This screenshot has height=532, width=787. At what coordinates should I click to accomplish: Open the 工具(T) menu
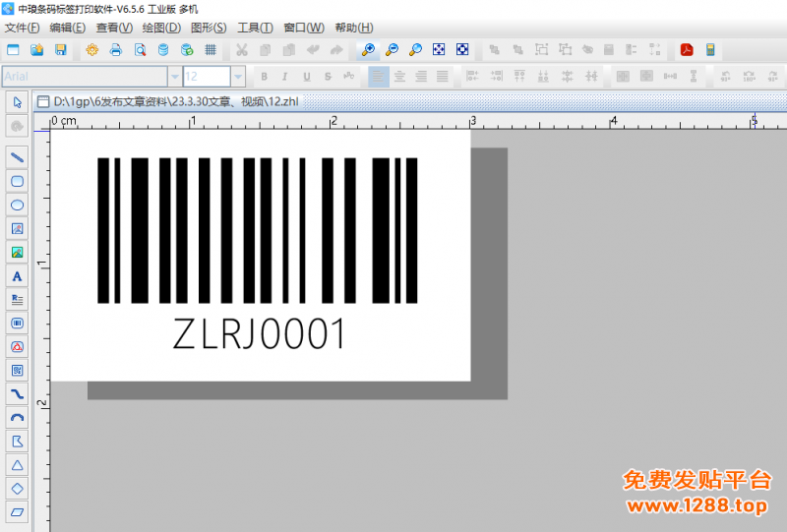(255, 28)
